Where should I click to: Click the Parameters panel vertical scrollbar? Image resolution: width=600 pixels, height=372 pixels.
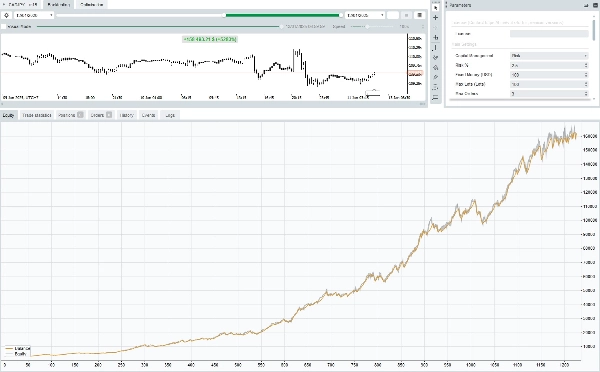(594, 31)
